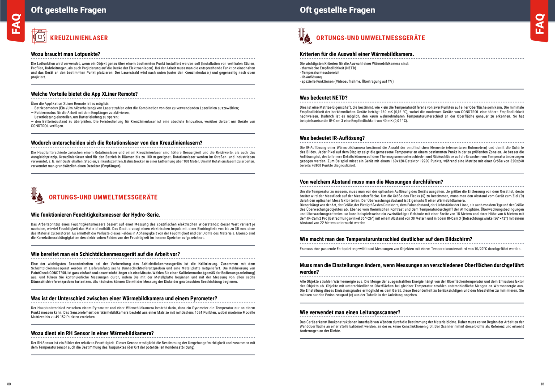Select the right 'Oft gestellte Fragen' header
555x392 pixels.
click(x=337, y=10)
